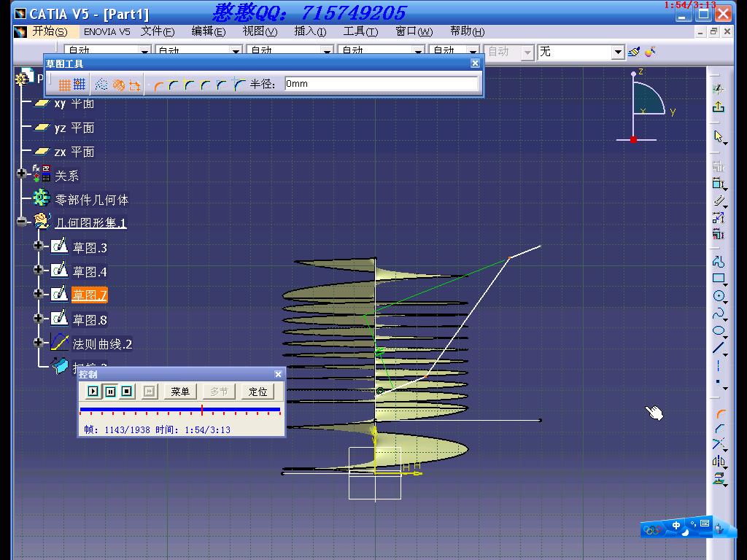Toggle geometrical constraints icon
The height and width of the screenshot is (560, 747).
[118, 85]
